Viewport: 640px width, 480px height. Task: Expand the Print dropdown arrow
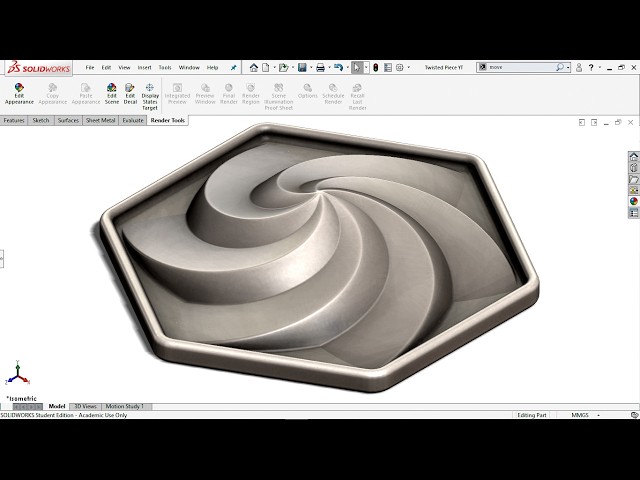pyautogui.click(x=329, y=67)
